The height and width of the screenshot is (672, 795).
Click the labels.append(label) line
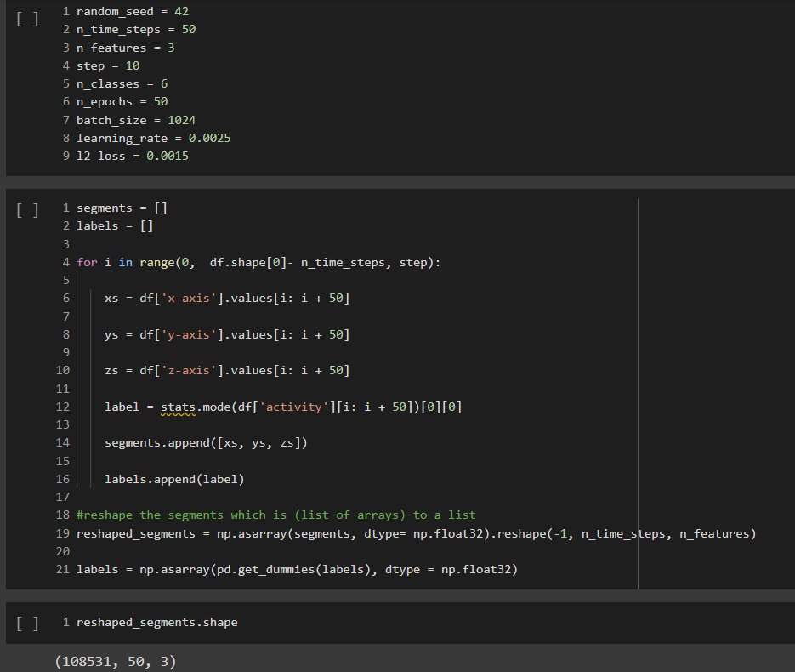coord(174,479)
